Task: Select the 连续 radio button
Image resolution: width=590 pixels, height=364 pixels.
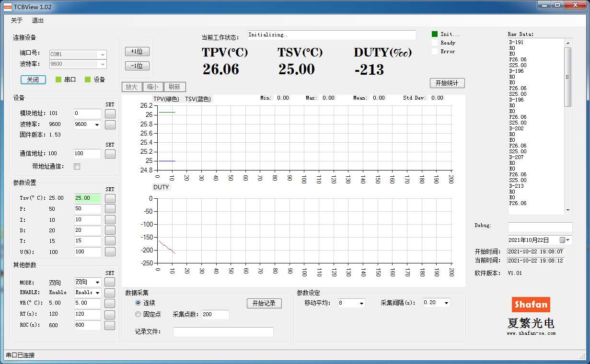Action: tap(138, 303)
